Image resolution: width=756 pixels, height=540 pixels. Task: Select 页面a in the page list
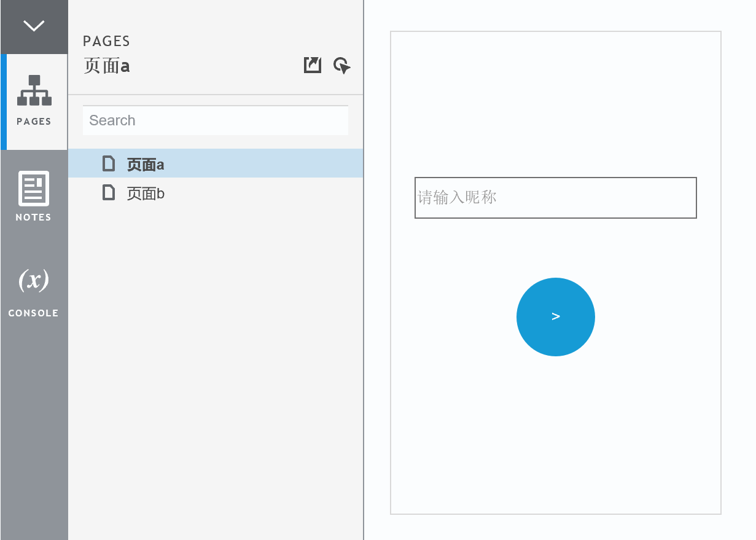216,163
